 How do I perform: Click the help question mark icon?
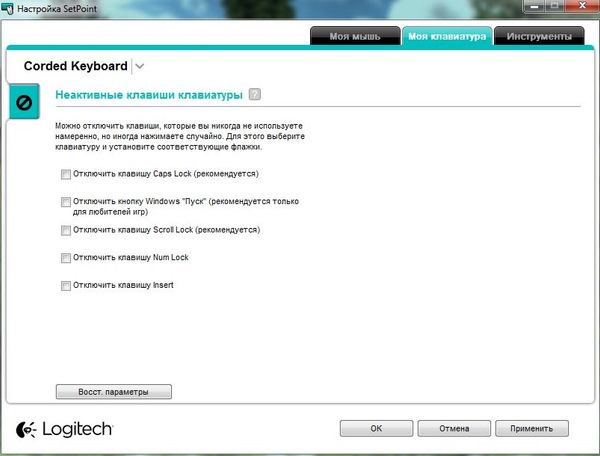pyautogui.click(x=254, y=94)
